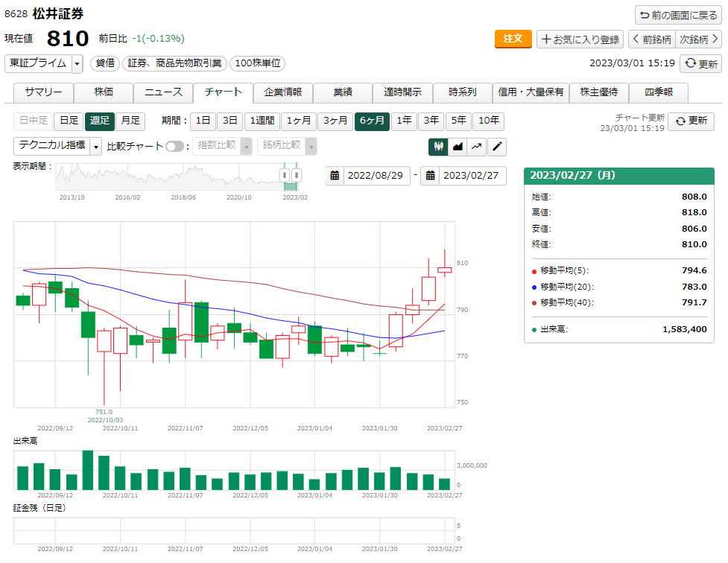Viewport: 728px width, 563px height.
Task: Select the 日足 daily interval
Action: pos(69,121)
